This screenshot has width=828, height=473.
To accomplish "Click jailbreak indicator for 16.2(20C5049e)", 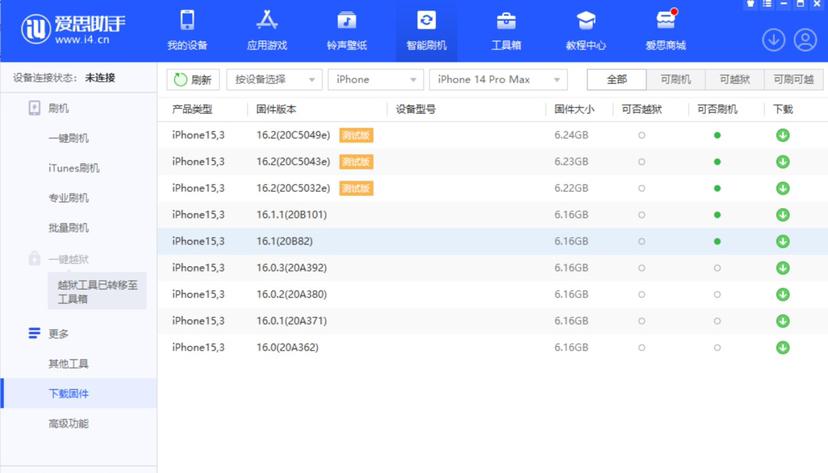I will pyautogui.click(x=642, y=135).
